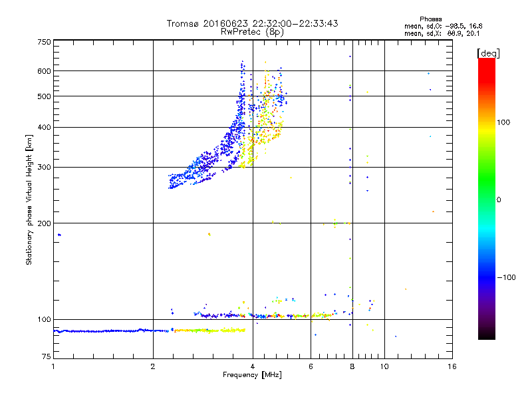Click the plot title 'Tromsø 20160623 22:32:00-22:33:43'
Viewport: 532px width, 399px height.
[253, 23]
